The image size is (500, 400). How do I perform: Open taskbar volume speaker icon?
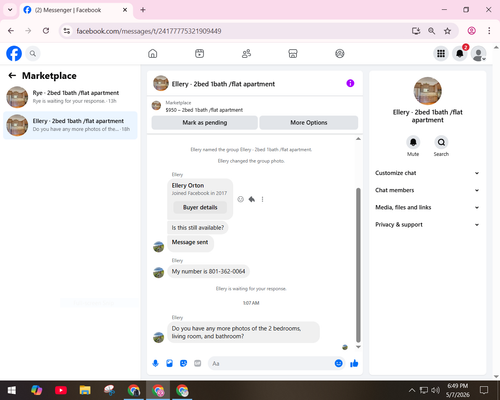pyautogui.click(x=435, y=390)
